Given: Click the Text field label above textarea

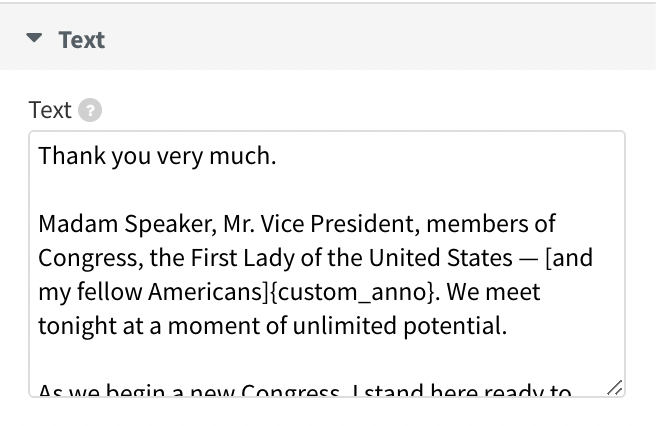Looking at the screenshot, I should point(50,110).
